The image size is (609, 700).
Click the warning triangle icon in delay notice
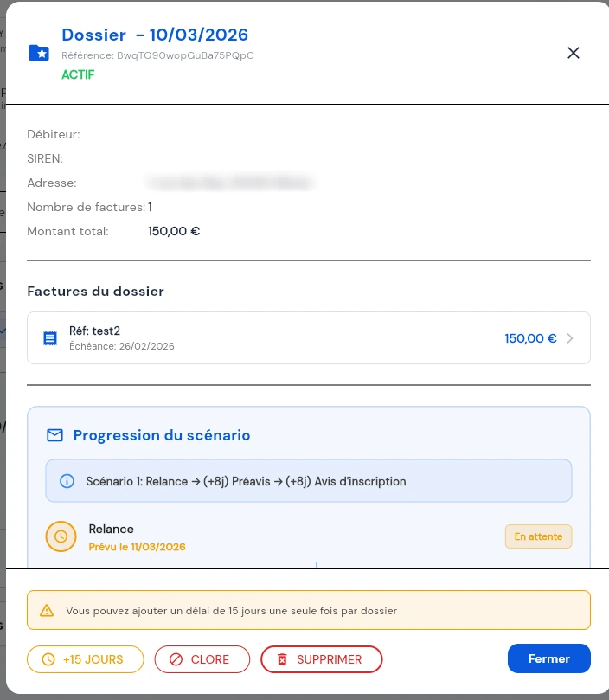point(47,611)
